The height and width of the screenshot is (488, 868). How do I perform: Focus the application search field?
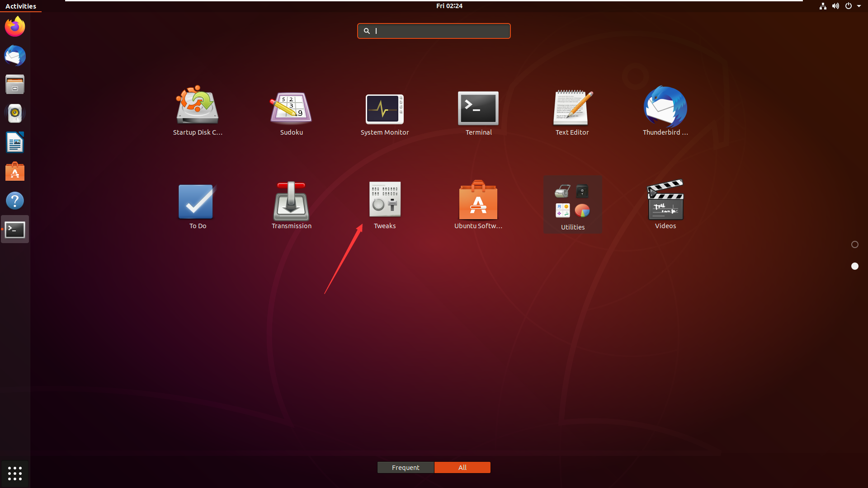click(434, 31)
